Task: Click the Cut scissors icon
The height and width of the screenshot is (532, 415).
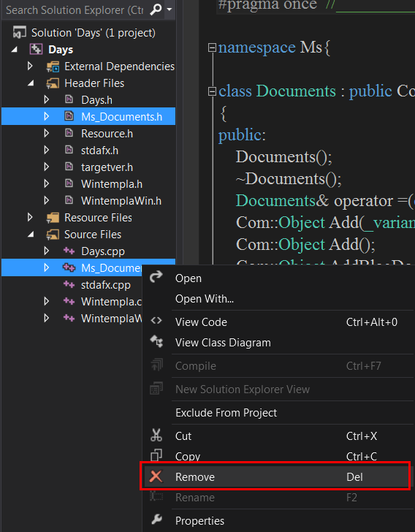Action: [156, 436]
